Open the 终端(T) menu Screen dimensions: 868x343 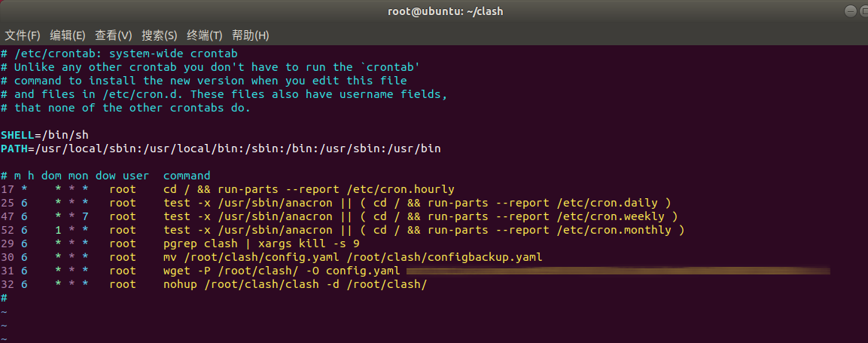[205, 35]
